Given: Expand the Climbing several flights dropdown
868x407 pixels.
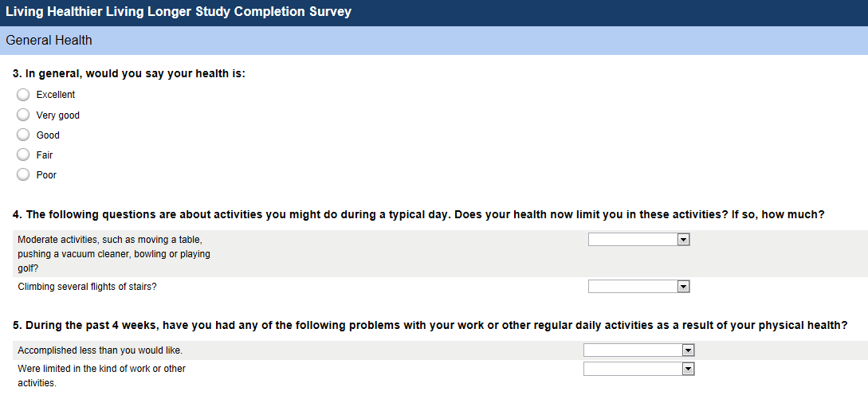Looking at the screenshot, I should 638,287.
